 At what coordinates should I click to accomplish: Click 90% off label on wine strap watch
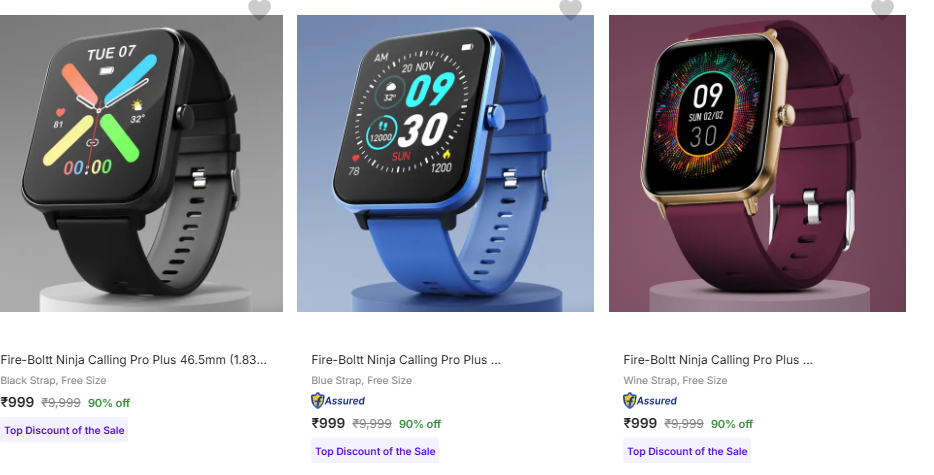[x=732, y=424]
